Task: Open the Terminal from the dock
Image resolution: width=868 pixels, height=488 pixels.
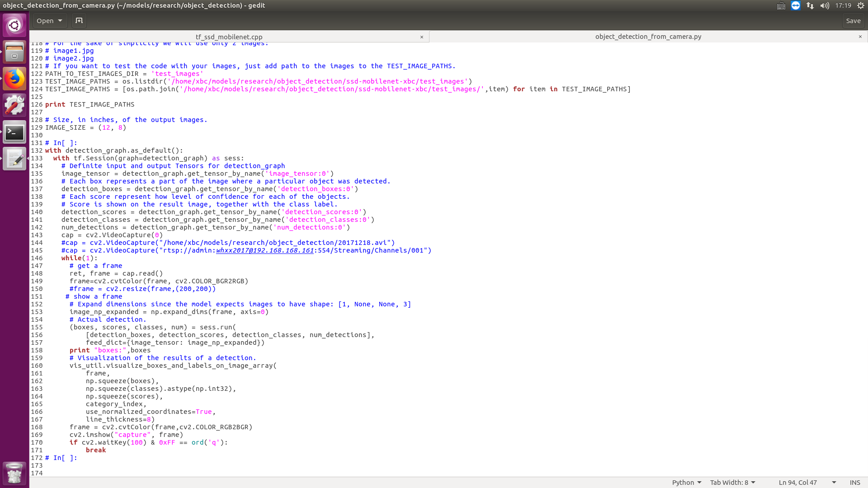Action: 14,132
